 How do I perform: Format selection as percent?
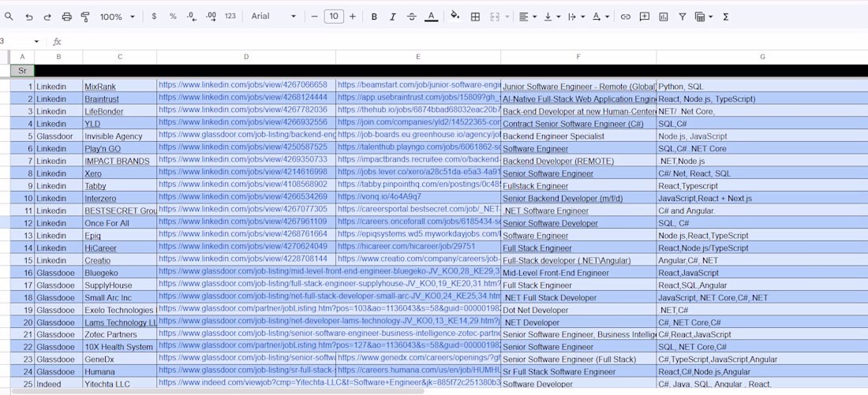pos(173,17)
